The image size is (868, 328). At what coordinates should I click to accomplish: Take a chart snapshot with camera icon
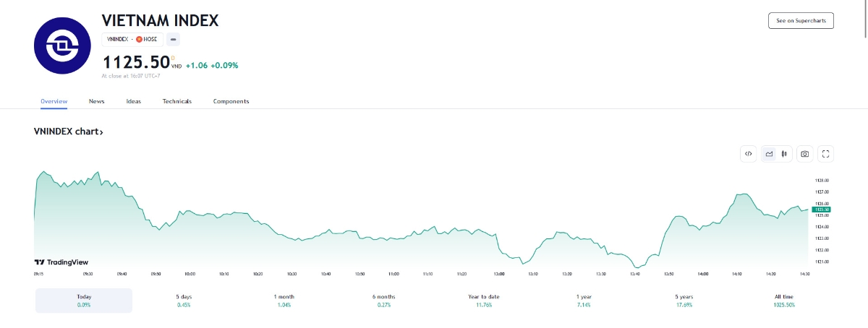click(x=804, y=153)
